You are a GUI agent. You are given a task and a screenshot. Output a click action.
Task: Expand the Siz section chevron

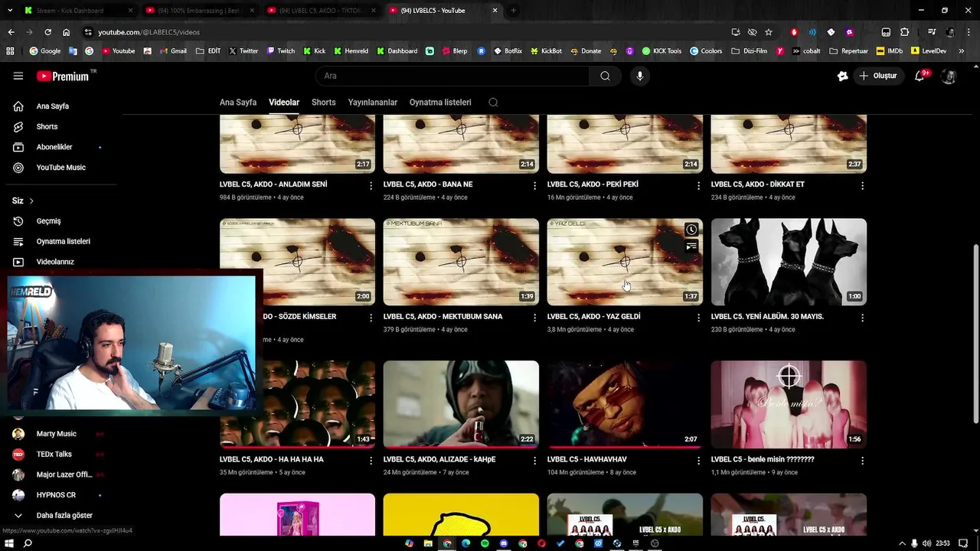coord(31,201)
